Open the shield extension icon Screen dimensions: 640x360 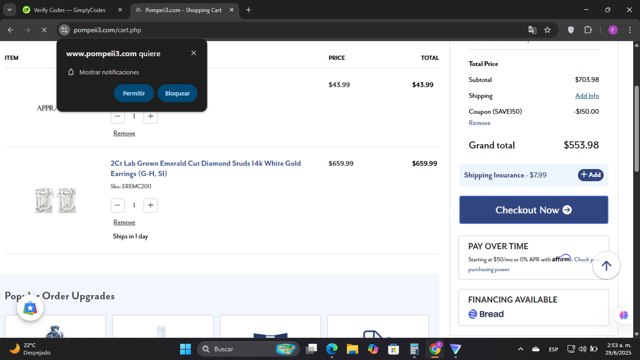point(571,30)
